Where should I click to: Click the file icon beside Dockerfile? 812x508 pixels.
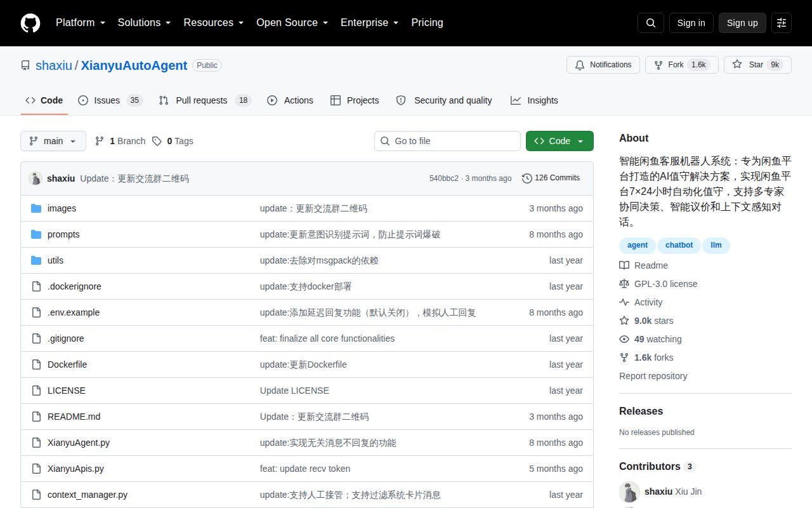point(36,364)
